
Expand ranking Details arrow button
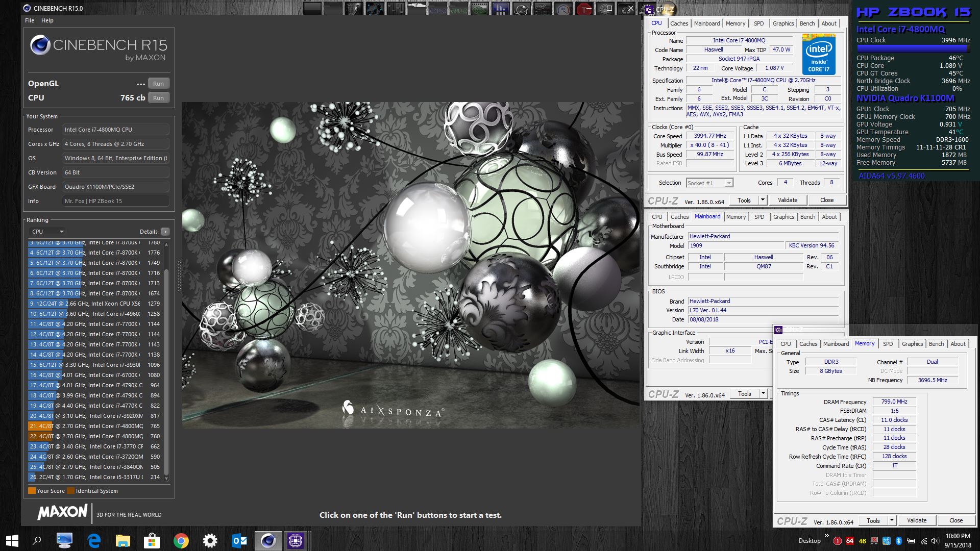click(x=165, y=231)
